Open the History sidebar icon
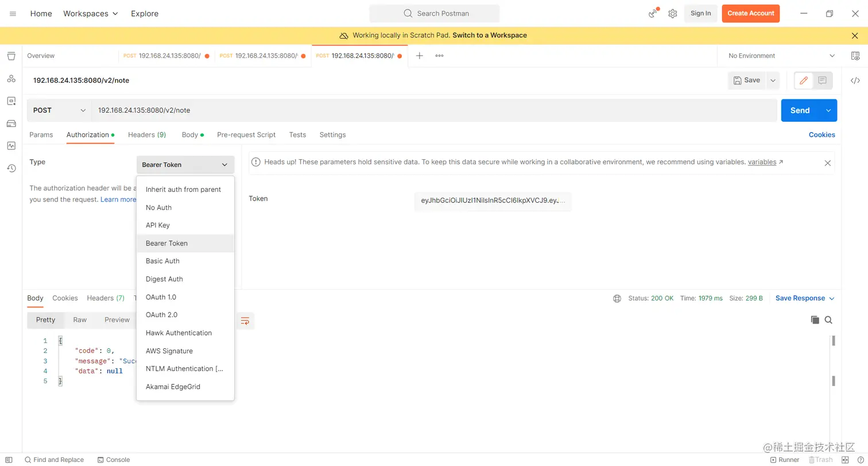 tap(11, 168)
